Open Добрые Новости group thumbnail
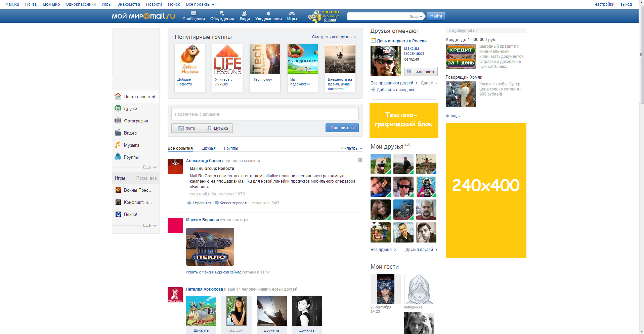The height and width of the screenshot is (334, 644). [190, 59]
